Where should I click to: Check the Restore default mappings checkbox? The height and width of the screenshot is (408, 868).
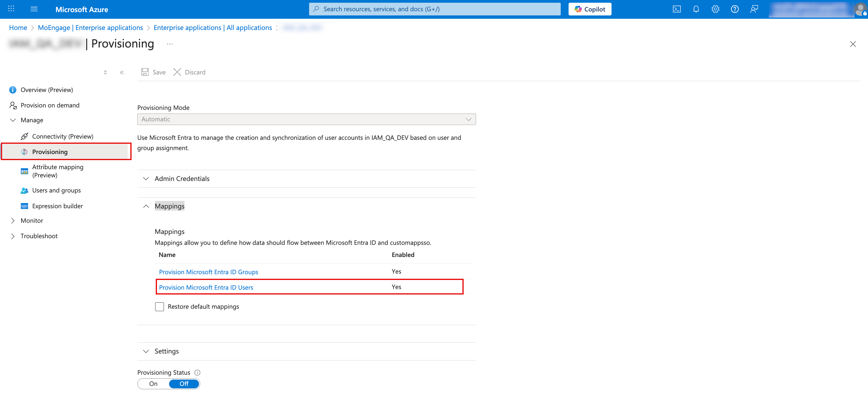[159, 307]
